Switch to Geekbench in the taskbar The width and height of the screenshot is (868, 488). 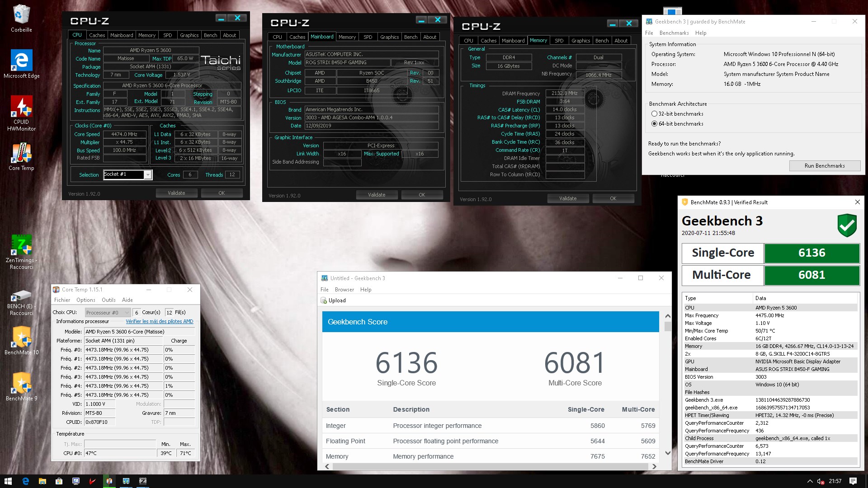[x=126, y=481]
